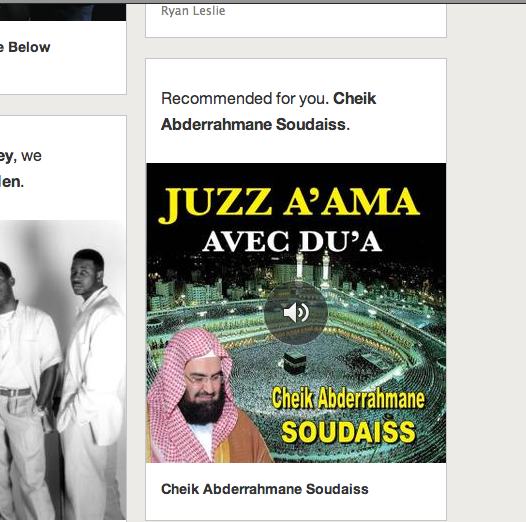Open the black-and-white group photo

coord(63,370)
